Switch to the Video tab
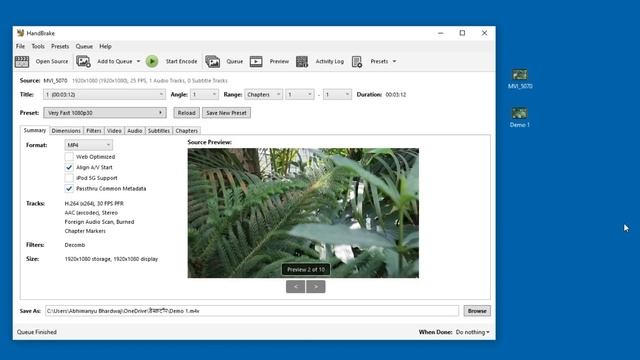 point(114,131)
